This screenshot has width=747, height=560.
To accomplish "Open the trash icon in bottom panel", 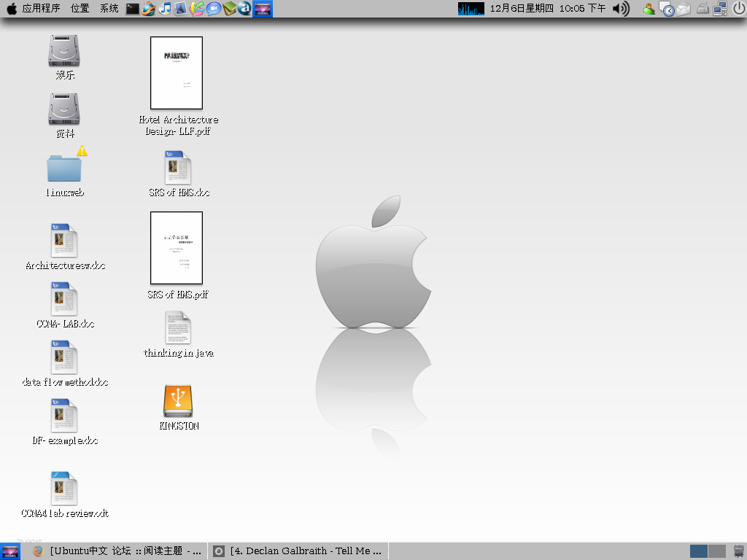I will pyautogui.click(x=738, y=551).
